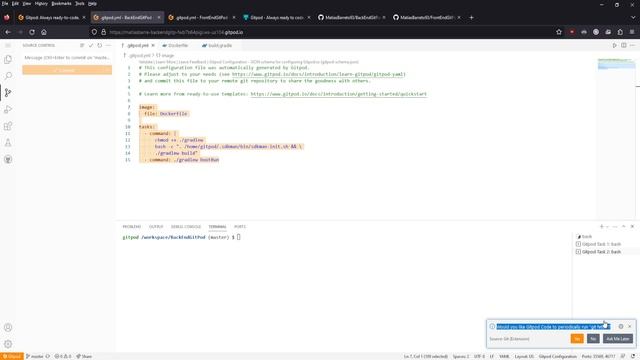Open a new browser tab
This screenshot has height=360, width=640.
(x=471, y=18)
